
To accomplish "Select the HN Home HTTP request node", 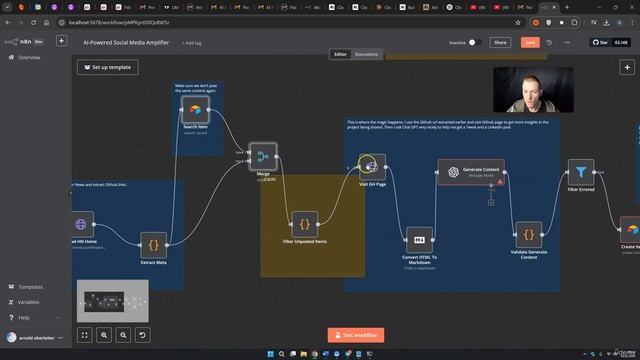I will tap(82, 224).
